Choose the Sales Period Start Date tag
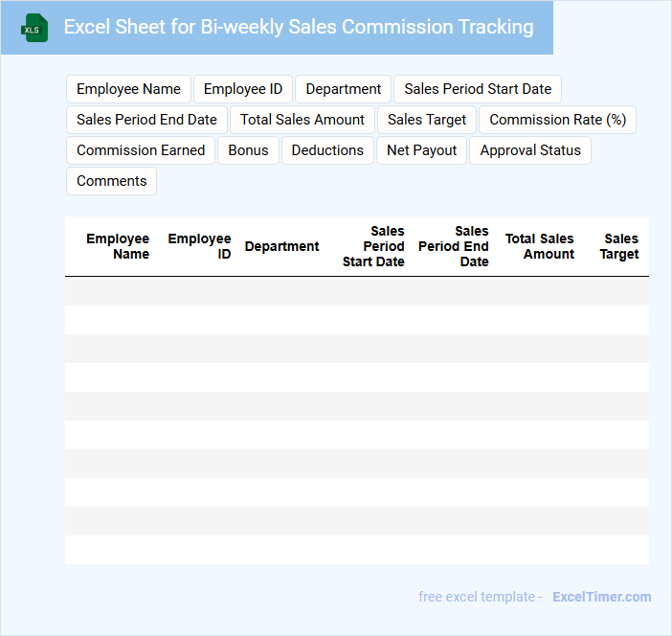 (x=478, y=89)
